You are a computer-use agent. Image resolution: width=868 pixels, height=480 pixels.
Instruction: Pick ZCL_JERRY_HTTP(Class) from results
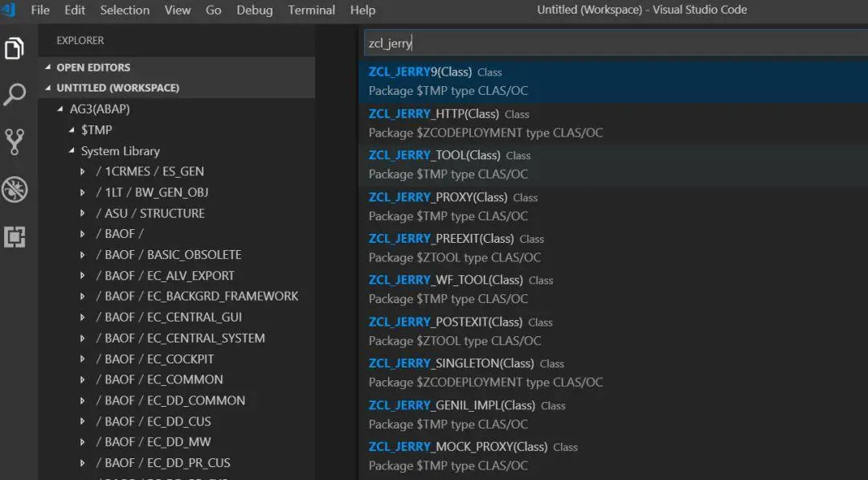coord(613,124)
